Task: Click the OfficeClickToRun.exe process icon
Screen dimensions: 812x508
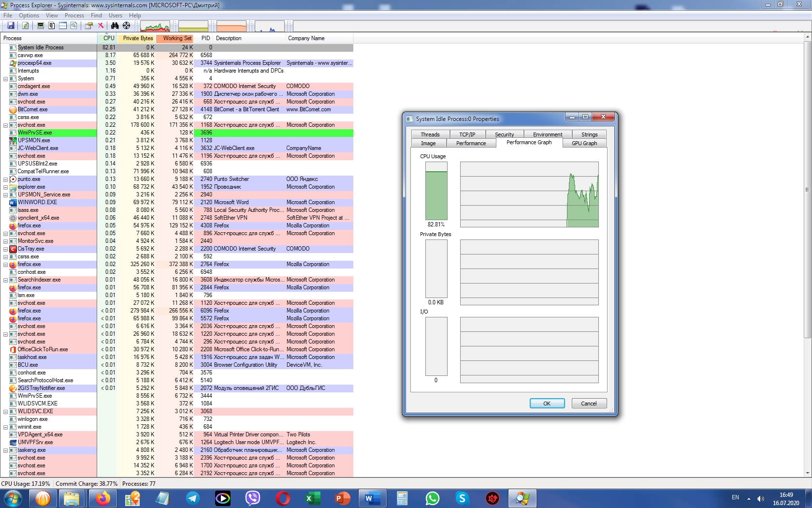Action: click(13, 349)
